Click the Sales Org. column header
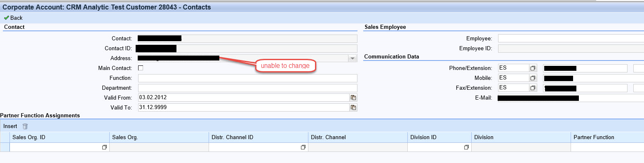Viewport: 644px width, 163px height. [159, 137]
